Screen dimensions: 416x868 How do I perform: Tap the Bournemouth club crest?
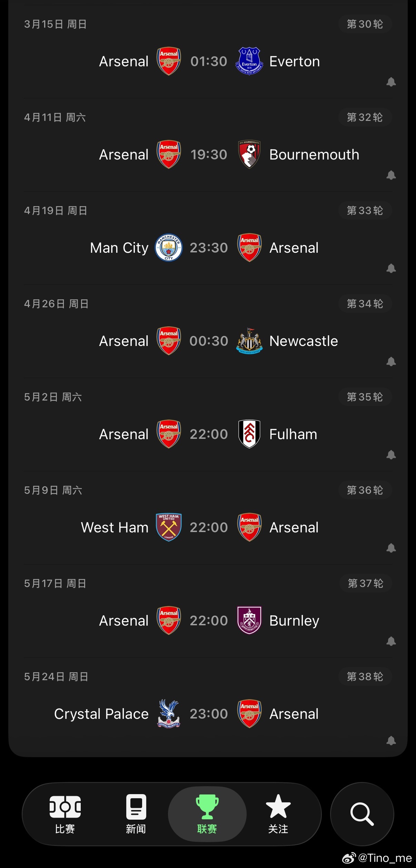(x=249, y=154)
